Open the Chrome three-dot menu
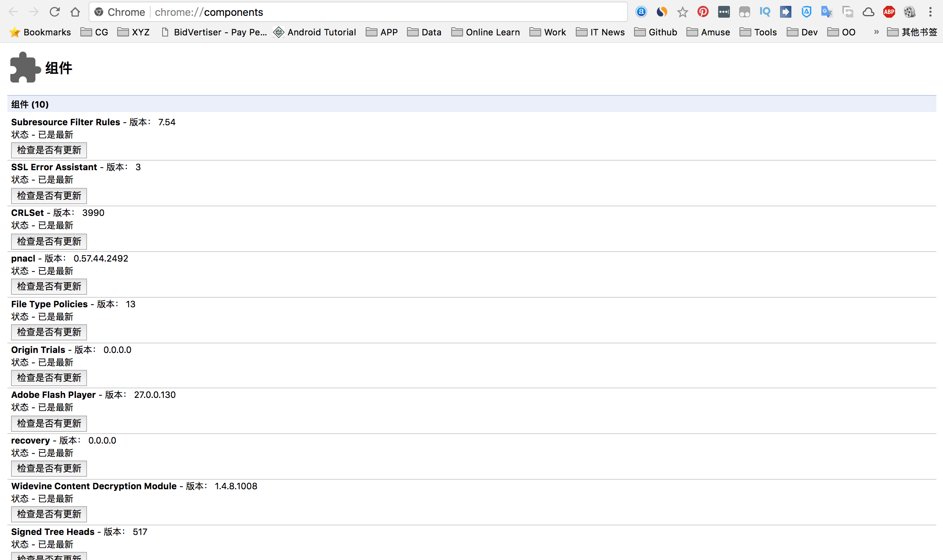 coord(930,12)
